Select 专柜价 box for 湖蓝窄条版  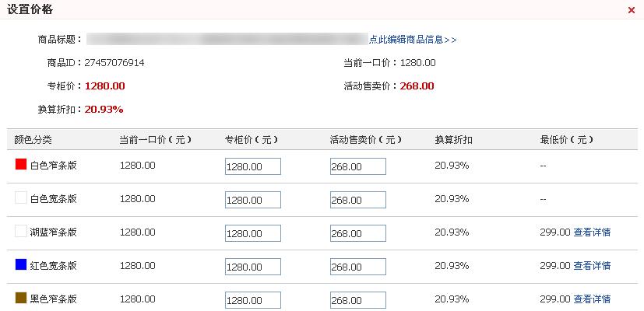253,233
